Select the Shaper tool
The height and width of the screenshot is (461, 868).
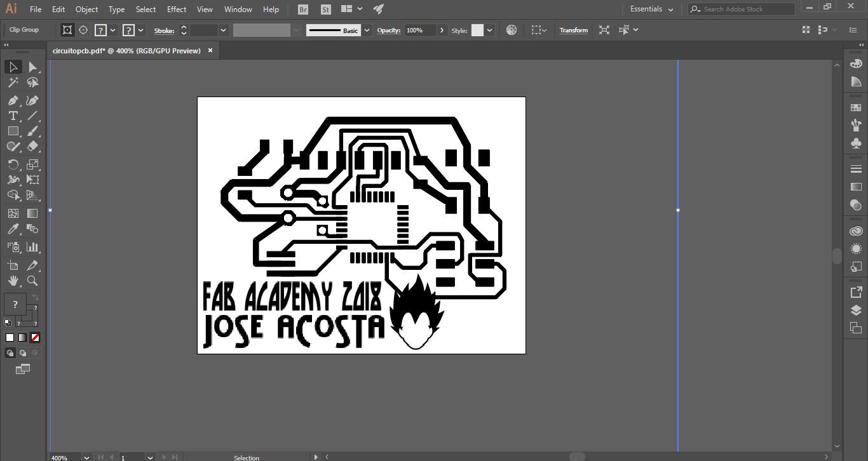pos(13,146)
